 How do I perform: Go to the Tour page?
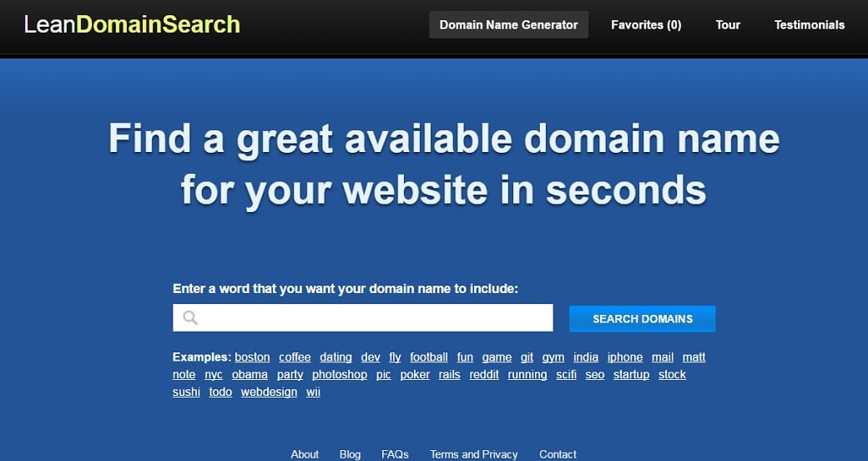coord(728,25)
